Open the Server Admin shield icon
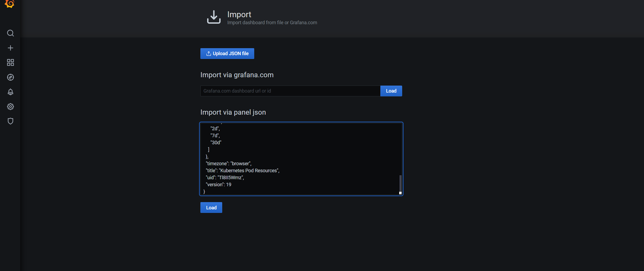Image resolution: width=644 pixels, height=271 pixels. click(10, 121)
